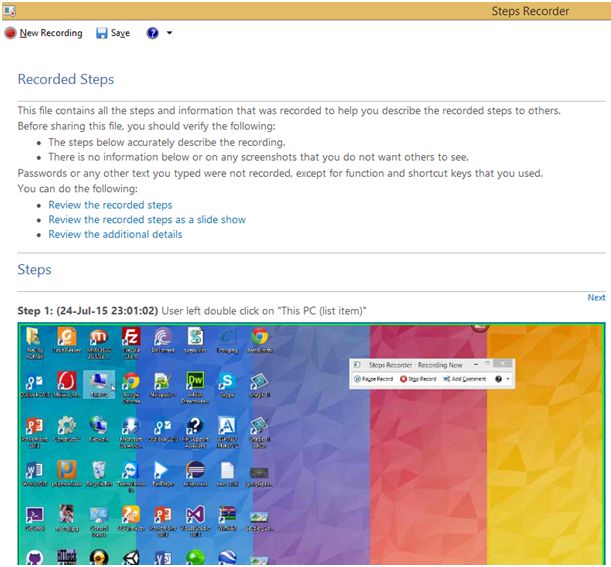Click the 'Step 1: (24-Jul-15 23:01:02)' label
This screenshot has height=567, width=611.
[88, 311]
